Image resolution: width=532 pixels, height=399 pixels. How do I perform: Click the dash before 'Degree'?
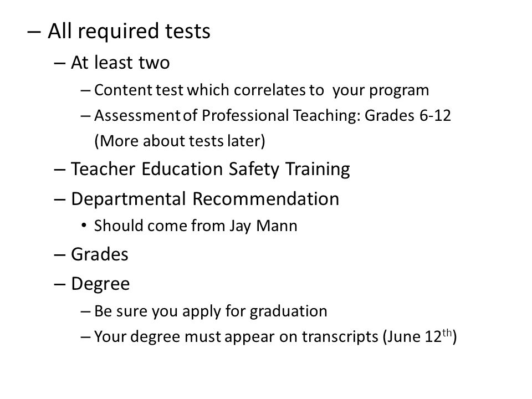(x=60, y=284)
